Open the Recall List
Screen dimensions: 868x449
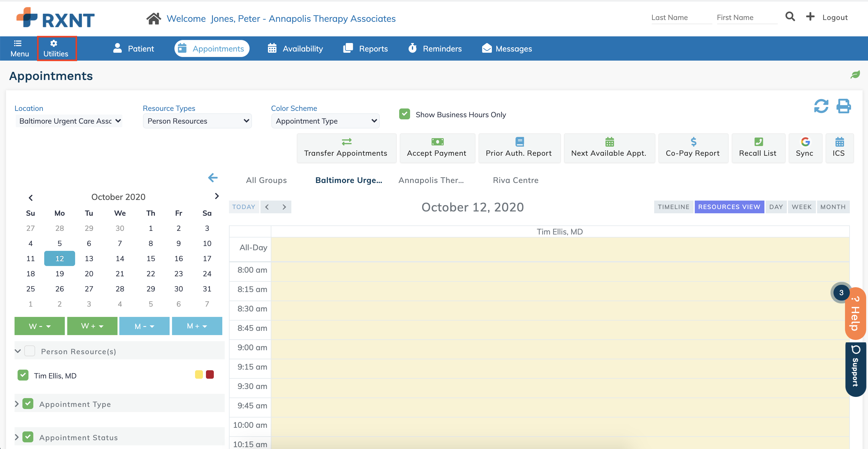pyautogui.click(x=758, y=148)
